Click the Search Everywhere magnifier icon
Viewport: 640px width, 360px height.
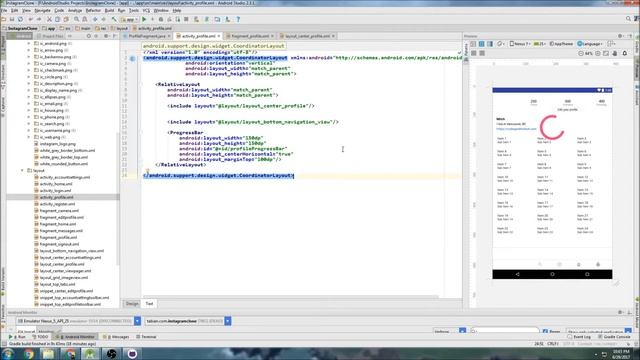pyautogui.click(x=628, y=19)
